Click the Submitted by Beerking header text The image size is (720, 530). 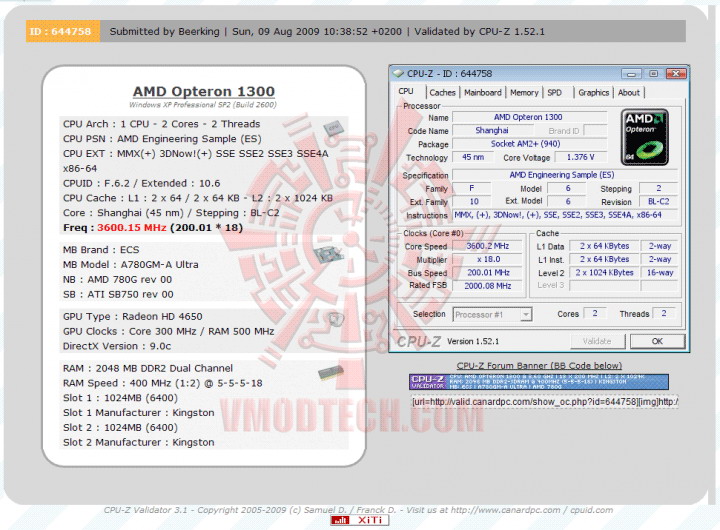click(164, 32)
